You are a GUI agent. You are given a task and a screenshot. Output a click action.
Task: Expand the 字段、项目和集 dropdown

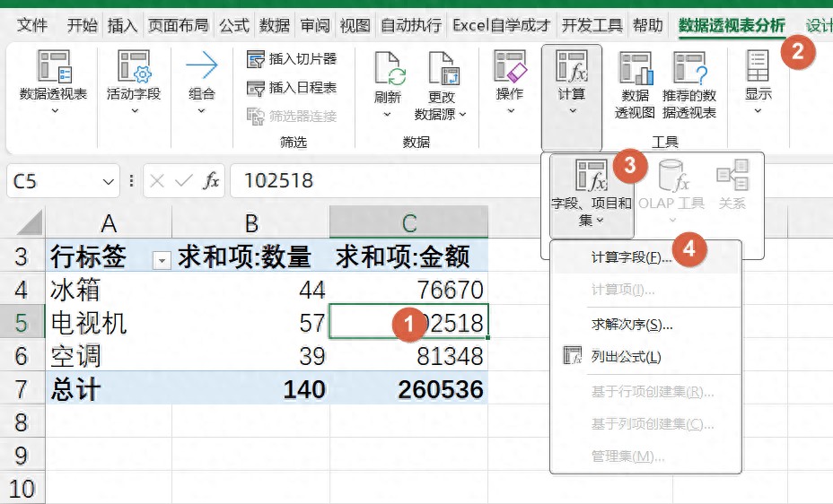pyautogui.click(x=592, y=196)
